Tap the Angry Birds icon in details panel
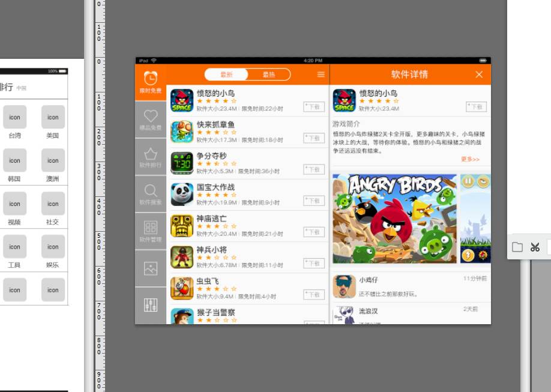Image resolution: width=551 pixels, height=392 pixels. (x=344, y=100)
